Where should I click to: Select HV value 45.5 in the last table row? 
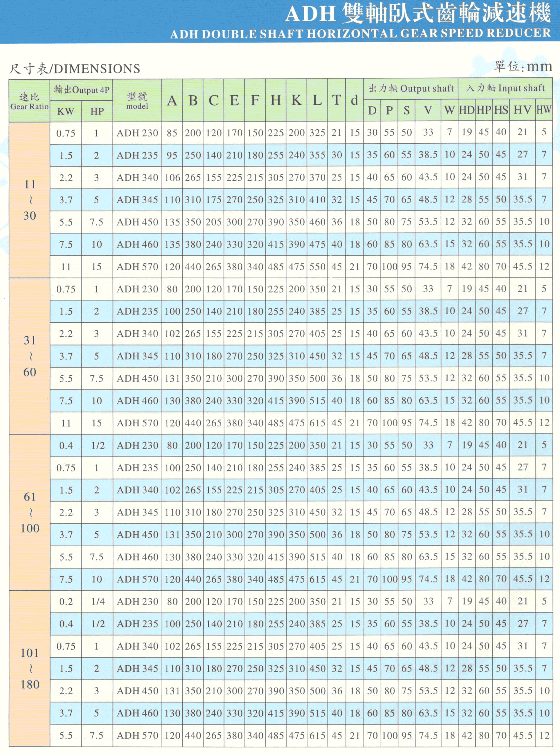(523, 735)
